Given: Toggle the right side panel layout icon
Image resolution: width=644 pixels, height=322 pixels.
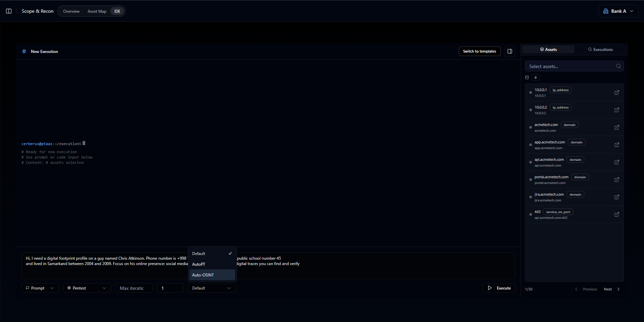Looking at the screenshot, I should [510, 51].
